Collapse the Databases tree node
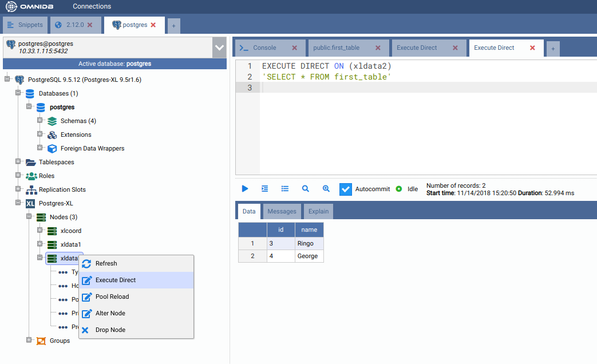 pos(18,93)
